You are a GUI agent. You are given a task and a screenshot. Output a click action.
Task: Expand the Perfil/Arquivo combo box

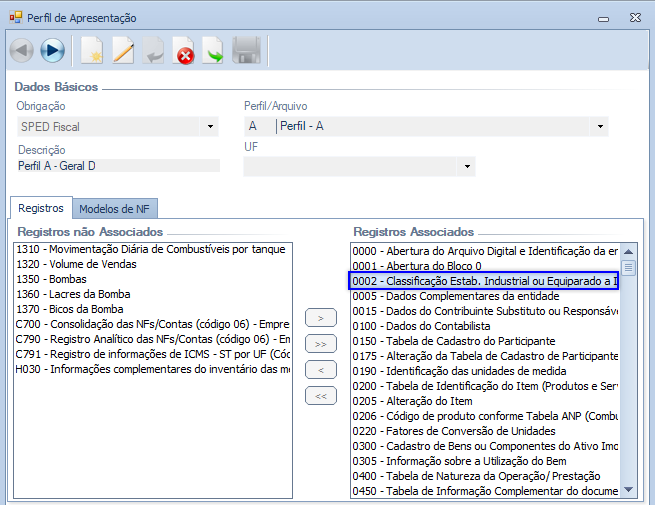tap(600, 127)
